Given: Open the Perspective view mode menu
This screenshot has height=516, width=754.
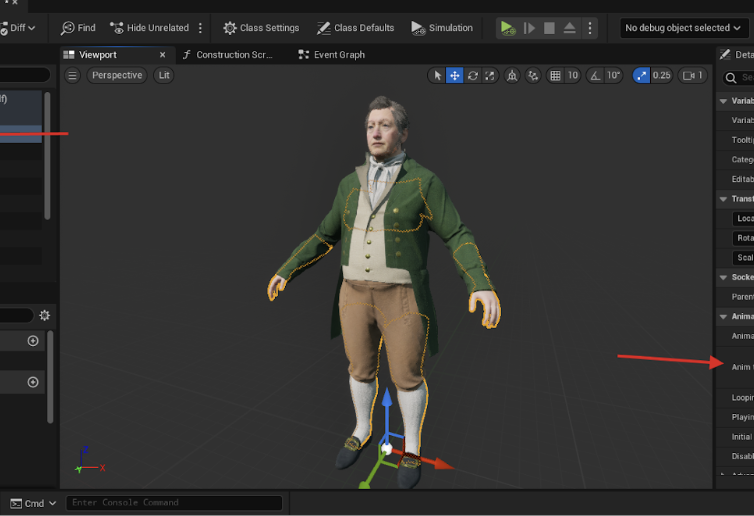Looking at the screenshot, I should tap(117, 76).
